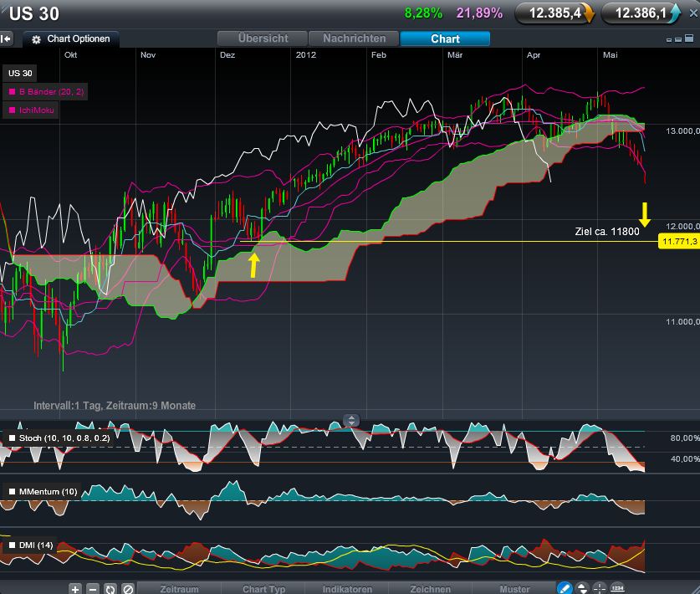Open the Muster menu
The height and width of the screenshot is (594, 700).
click(514, 589)
